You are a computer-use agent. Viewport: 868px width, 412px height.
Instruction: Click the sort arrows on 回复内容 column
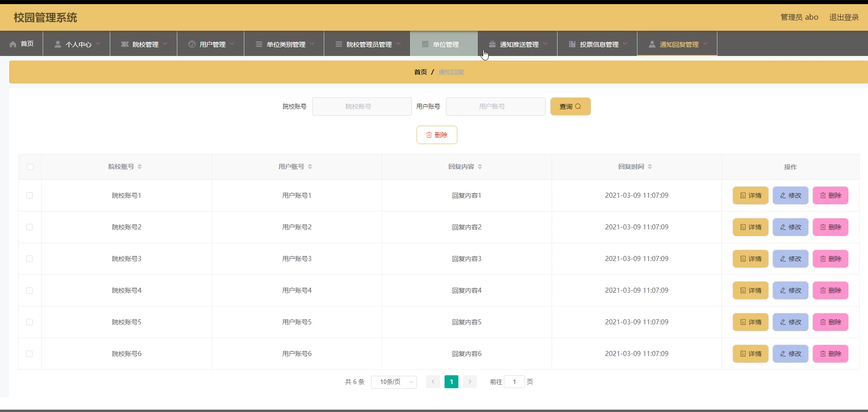click(x=480, y=167)
